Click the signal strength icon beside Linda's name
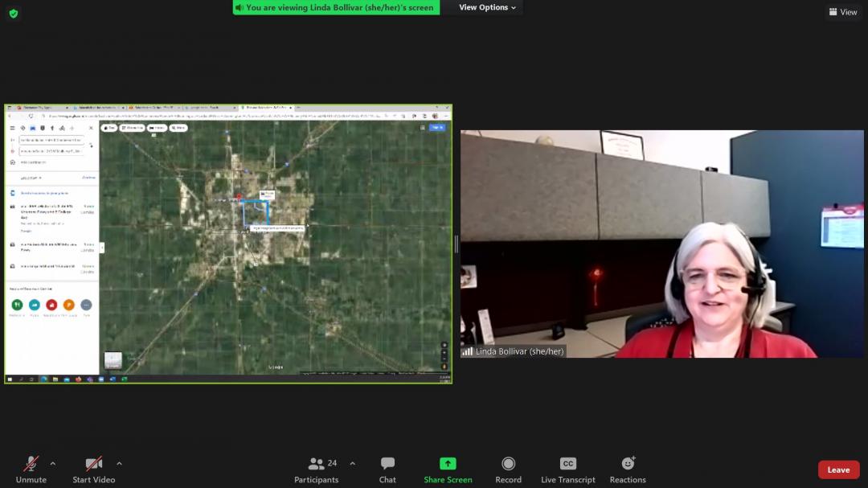The height and width of the screenshot is (488, 868). pyautogui.click(x=467, y=351)
